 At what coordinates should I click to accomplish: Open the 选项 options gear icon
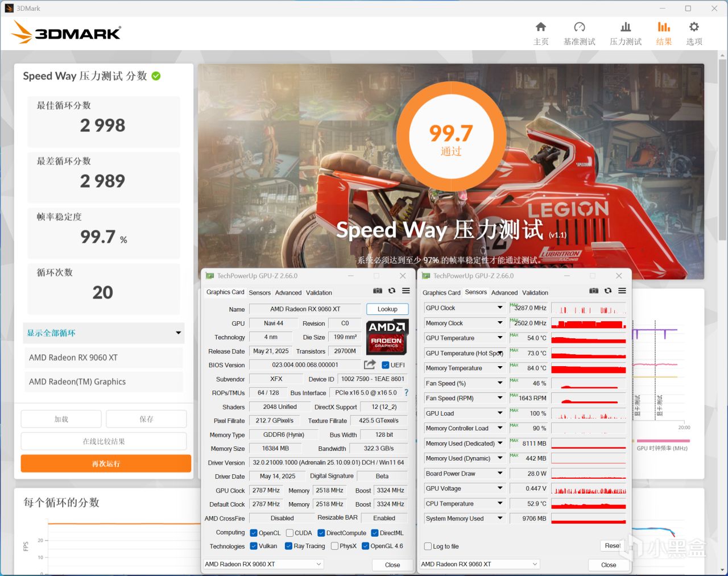click(694, 27)
